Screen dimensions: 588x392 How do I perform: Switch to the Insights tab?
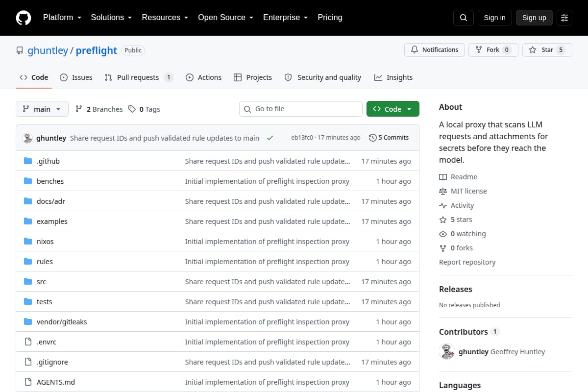(393, 77)
